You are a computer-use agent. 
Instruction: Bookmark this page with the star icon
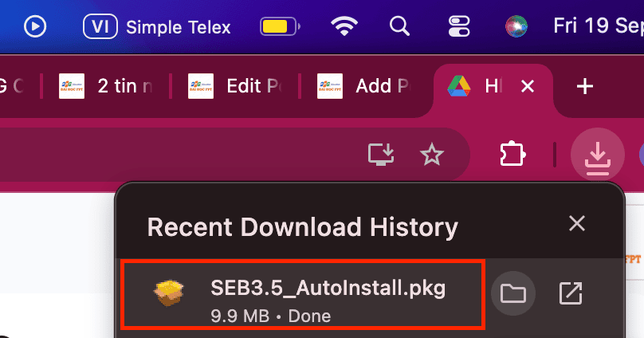pyautogui.click(x=432, y=154)
